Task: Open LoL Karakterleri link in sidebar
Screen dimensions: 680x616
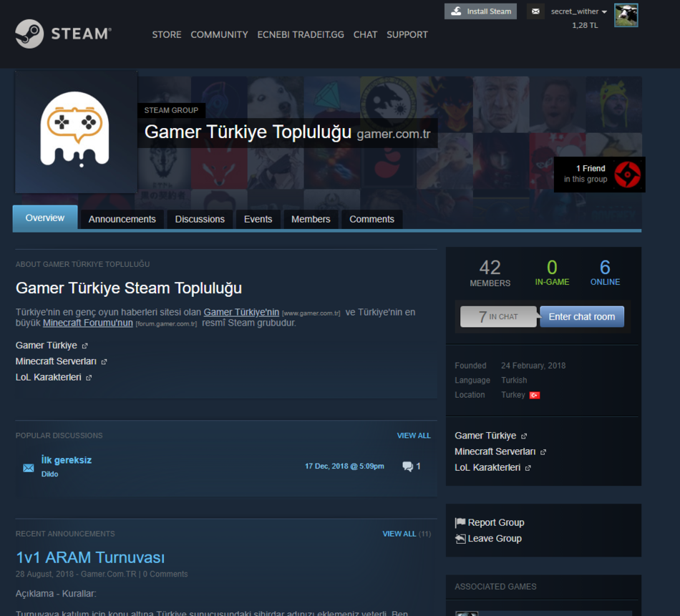Action: tap(487, 468)
